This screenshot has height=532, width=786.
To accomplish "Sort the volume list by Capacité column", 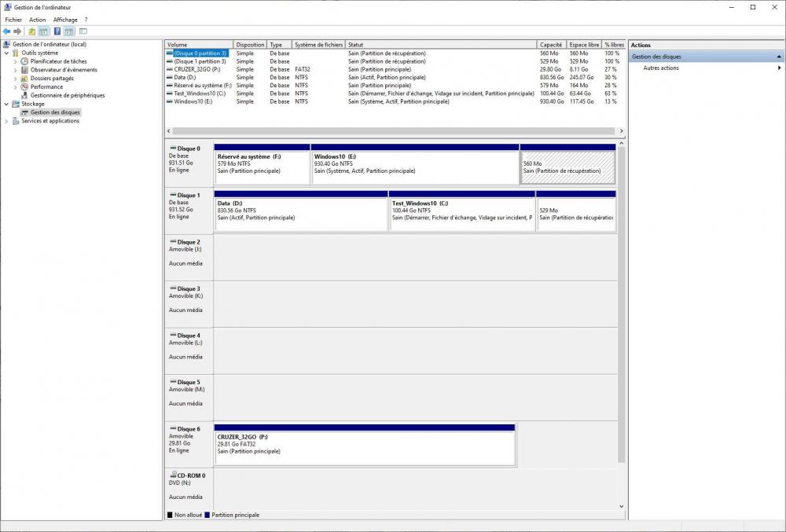I will (551, 45).
